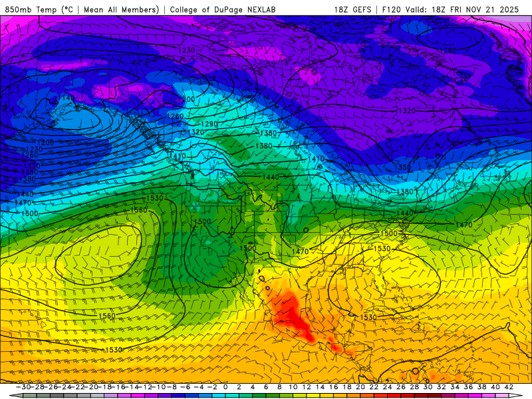Click the leftmost gray color bar segment

[x=29, y=396]
